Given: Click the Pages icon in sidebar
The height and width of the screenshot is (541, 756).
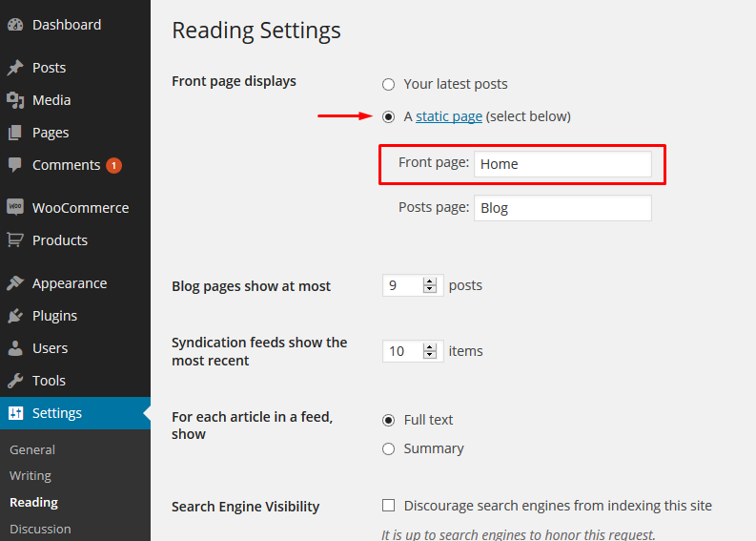Looking at the screenshot, I should click(15, 133).
